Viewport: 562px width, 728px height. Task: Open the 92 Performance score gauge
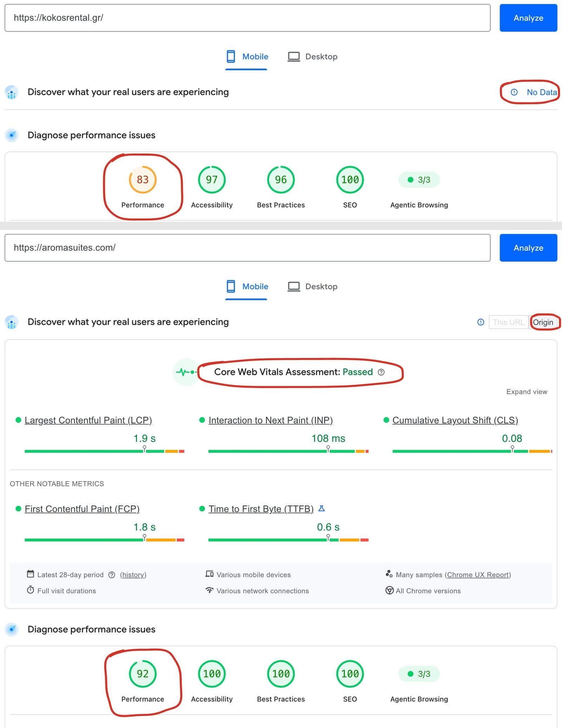tap(143, 674)
